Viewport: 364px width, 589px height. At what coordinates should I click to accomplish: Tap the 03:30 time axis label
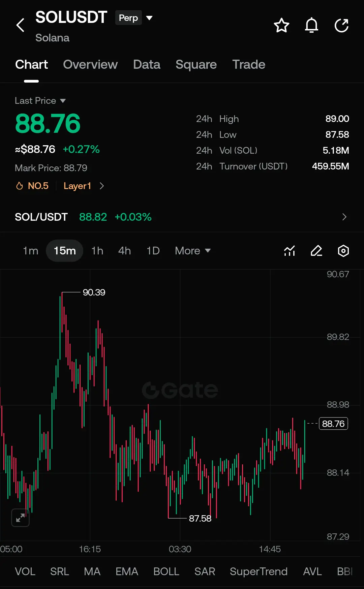coord(180,549)
